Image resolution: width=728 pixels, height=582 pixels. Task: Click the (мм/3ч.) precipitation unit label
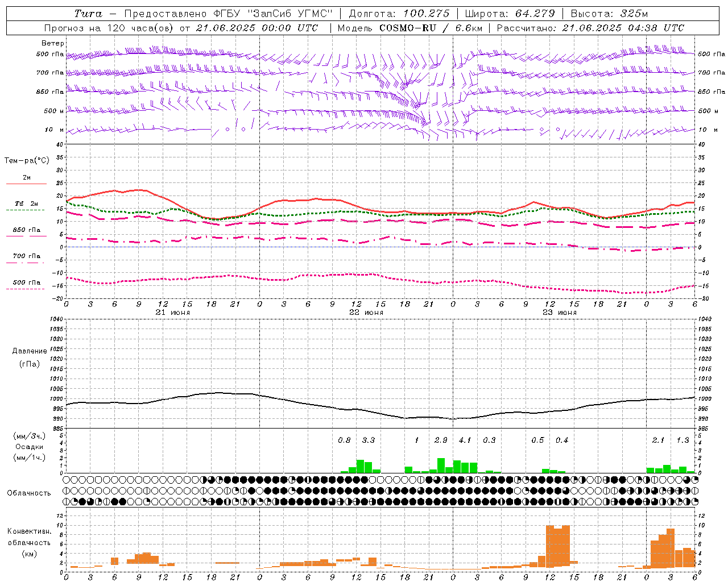click(x=28, y=436)
